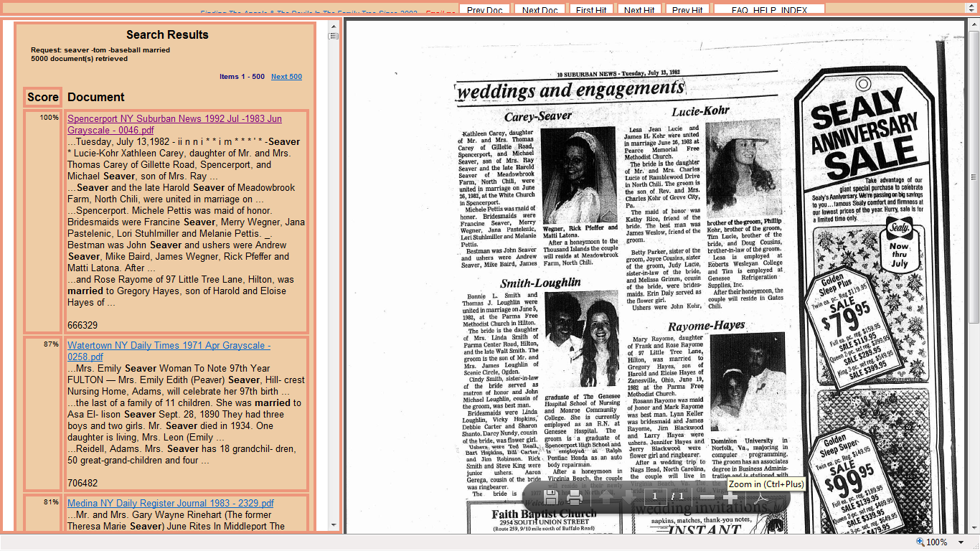Viewport: 980px width, 551px height.
Task: Jump to Next Hit
Action: point(639,9)
